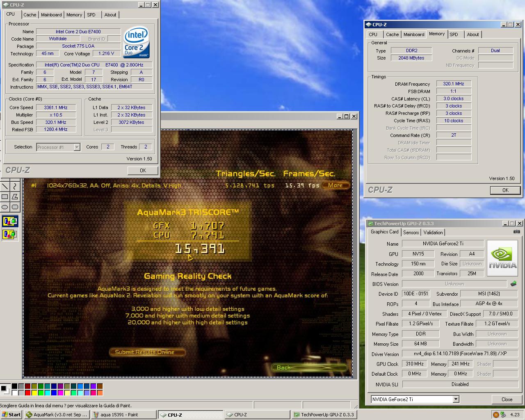Click the Intel Core 2 Duo logo

click(x=137, y=43)
